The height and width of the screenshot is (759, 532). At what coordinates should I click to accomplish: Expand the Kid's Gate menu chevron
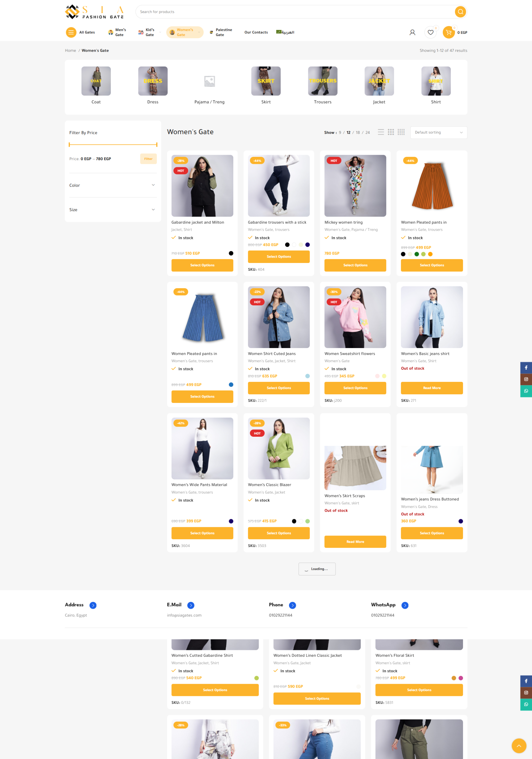coord(160,32)
